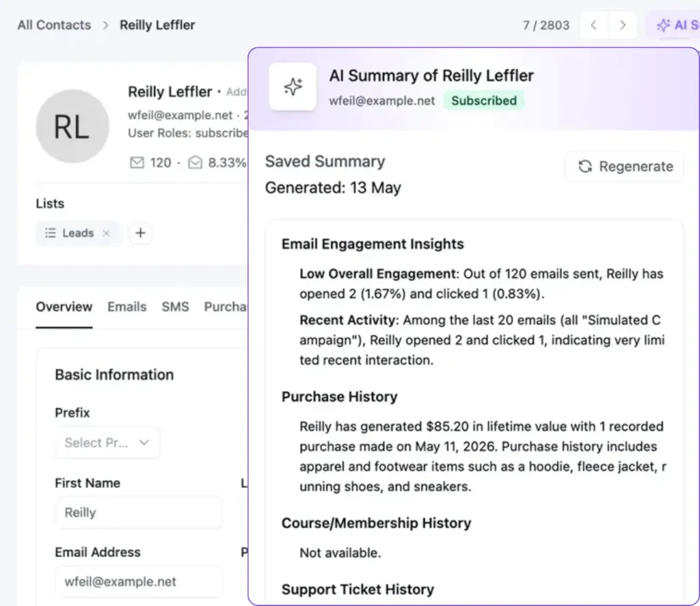Click the Basic Information heading
Viewport: 700px width, 606px height.
tap(114, 375)
